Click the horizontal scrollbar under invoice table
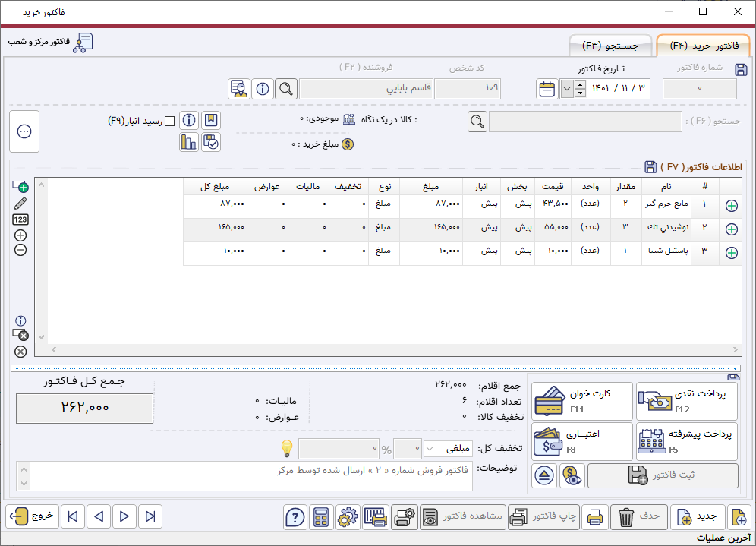 pyautogui.click(x=395, y=349)
